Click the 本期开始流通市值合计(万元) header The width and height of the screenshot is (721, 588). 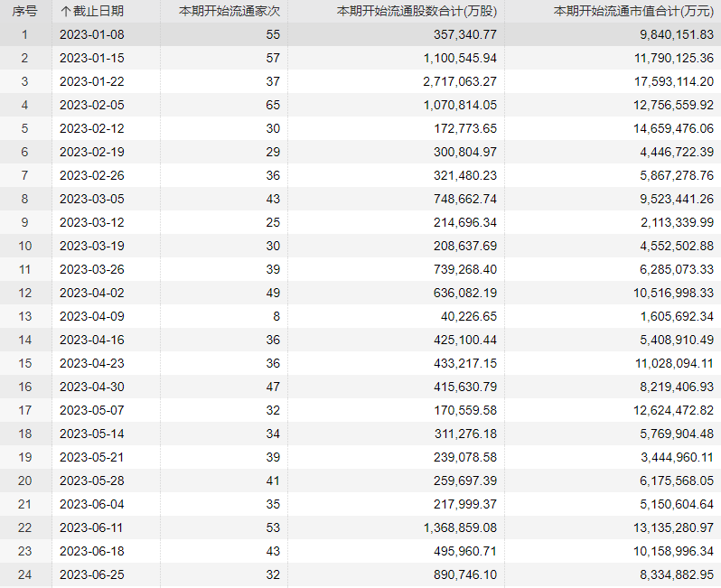[633, 11]
